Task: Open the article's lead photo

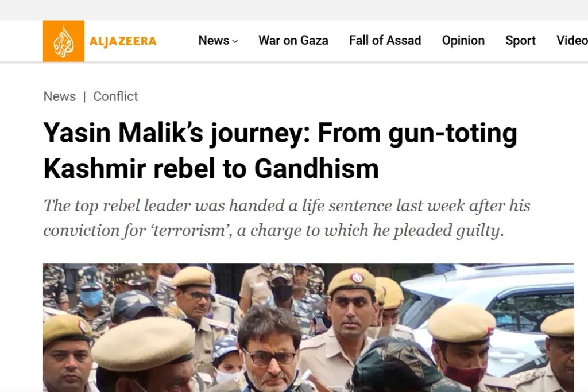Action: tap(308, 327)
